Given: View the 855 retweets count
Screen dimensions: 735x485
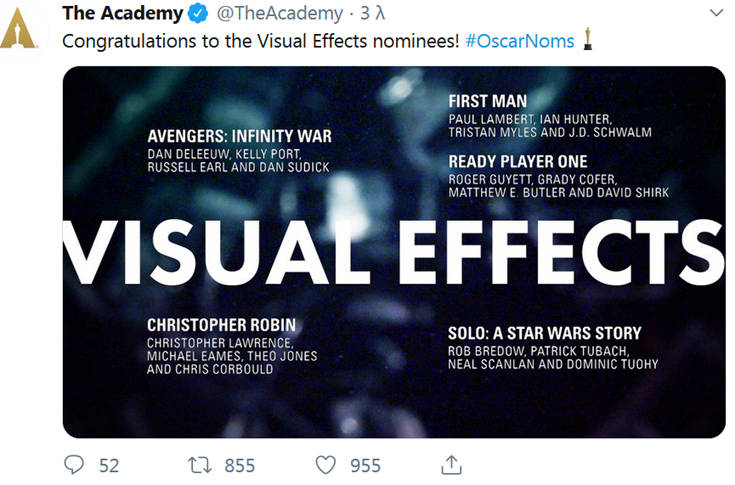Looking at the screenshot, I should click(x=240, y=466).
